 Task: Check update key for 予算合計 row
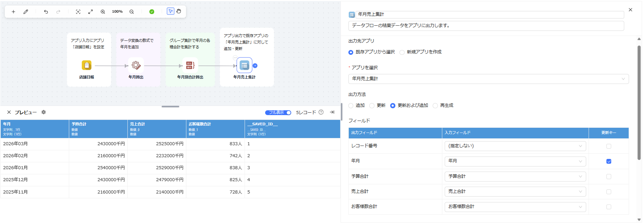609,177
